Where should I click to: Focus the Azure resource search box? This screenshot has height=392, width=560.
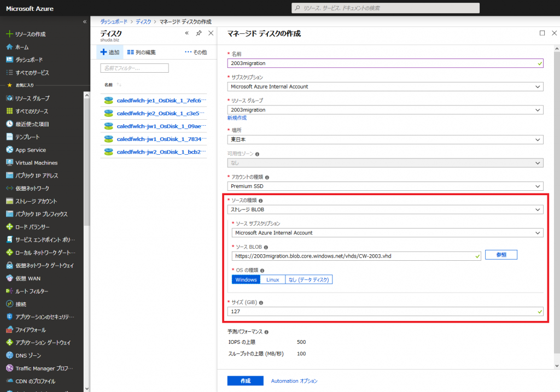pos(386,8)
